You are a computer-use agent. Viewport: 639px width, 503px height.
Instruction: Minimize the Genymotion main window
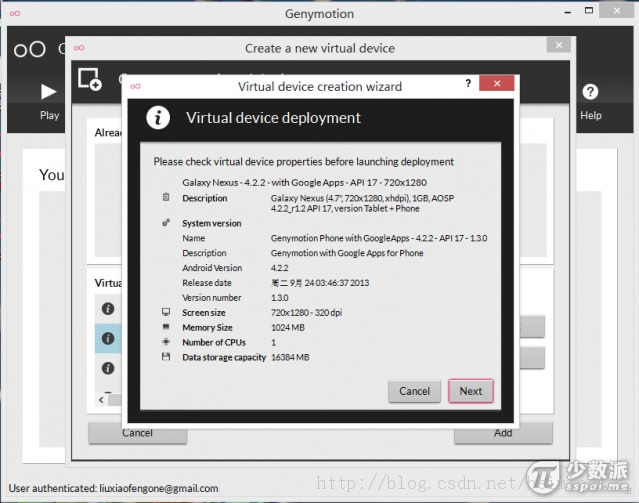click(568, 12)
